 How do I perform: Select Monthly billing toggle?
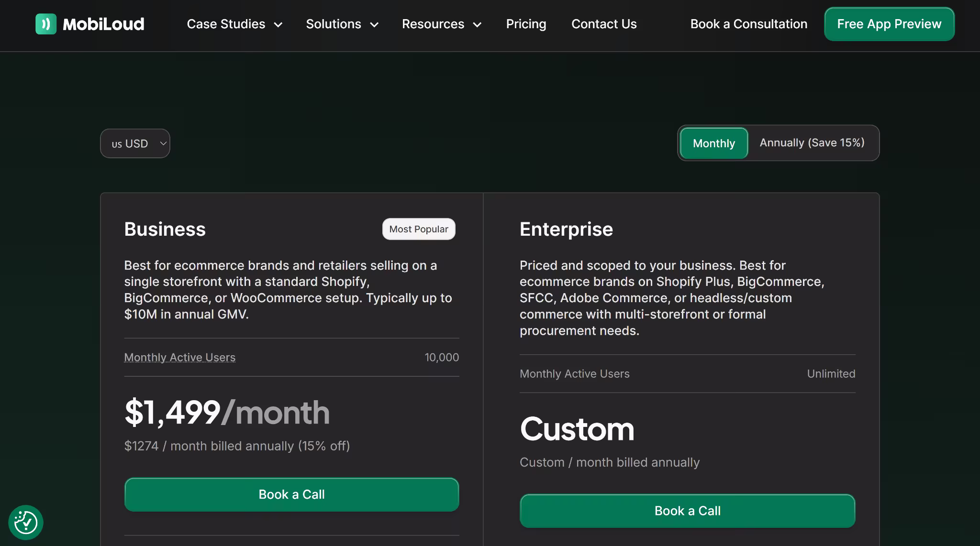[x=714, y=143]
